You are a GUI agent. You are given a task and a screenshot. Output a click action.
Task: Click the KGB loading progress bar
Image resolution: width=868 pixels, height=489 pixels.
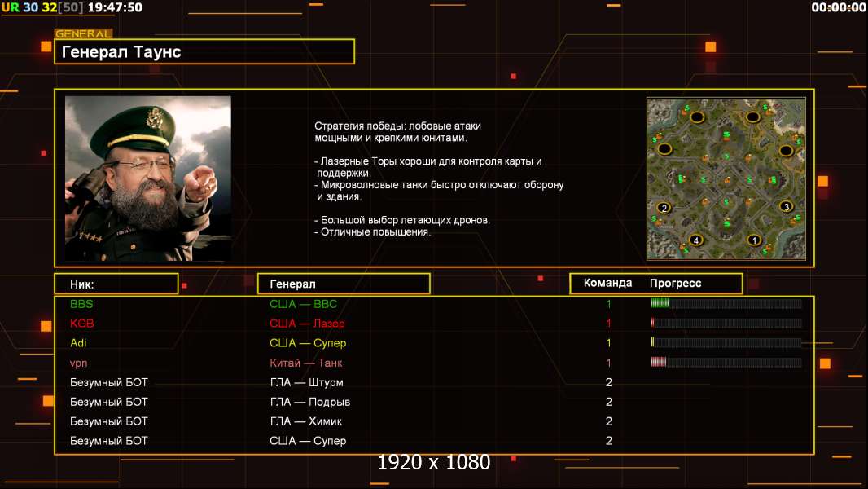726,323
